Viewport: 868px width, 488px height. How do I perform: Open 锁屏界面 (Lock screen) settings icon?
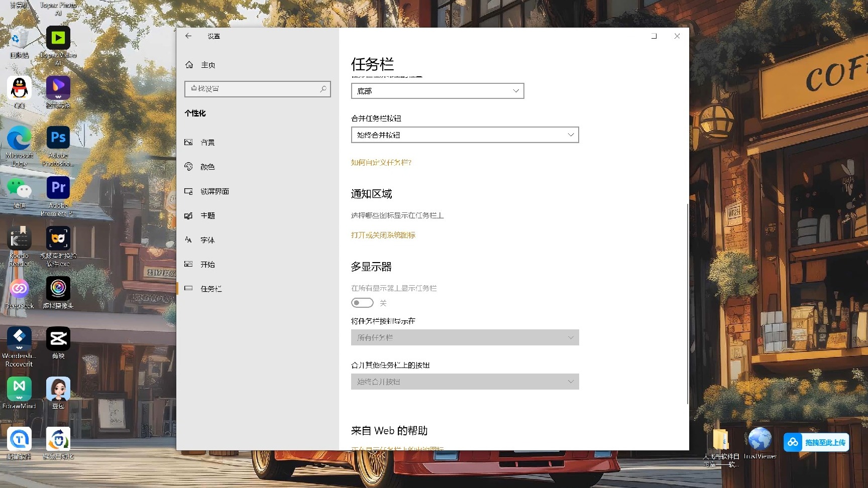(x=189, y=191)
